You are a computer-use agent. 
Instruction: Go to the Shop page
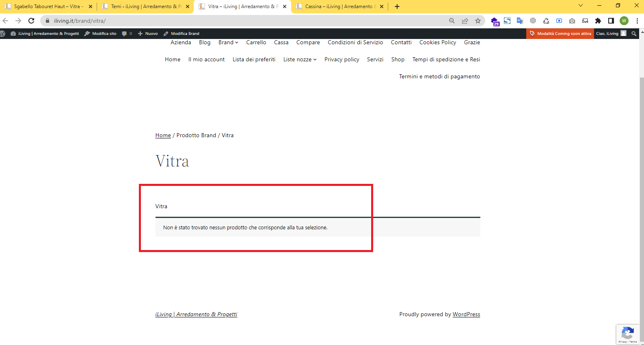(398, 59)
